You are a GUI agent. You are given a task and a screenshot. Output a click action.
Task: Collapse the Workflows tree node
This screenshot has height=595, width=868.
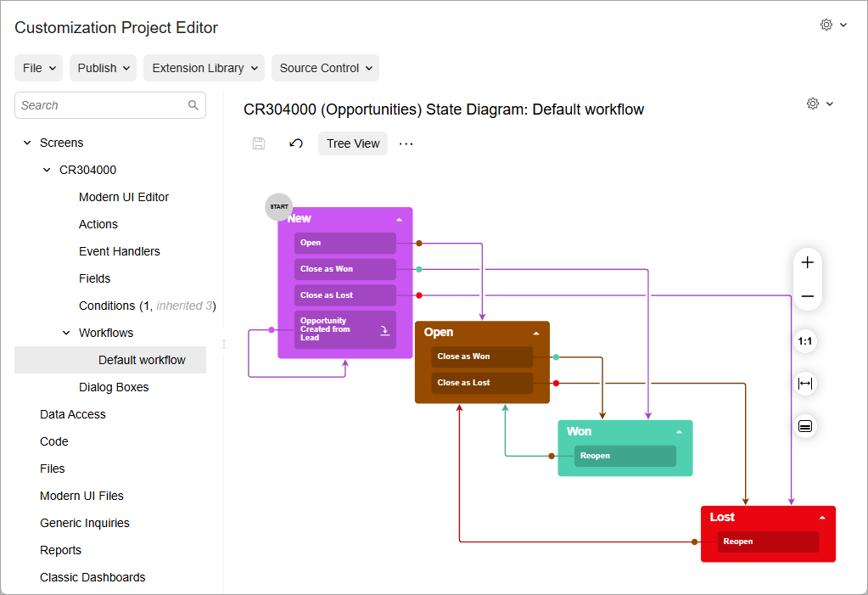tap(66, 333)
